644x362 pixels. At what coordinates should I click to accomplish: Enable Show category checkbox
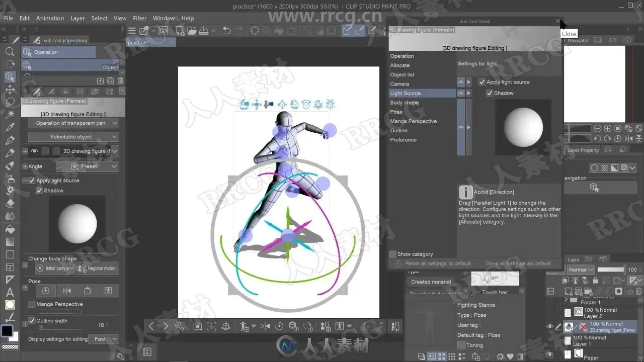tap(393, 254)
